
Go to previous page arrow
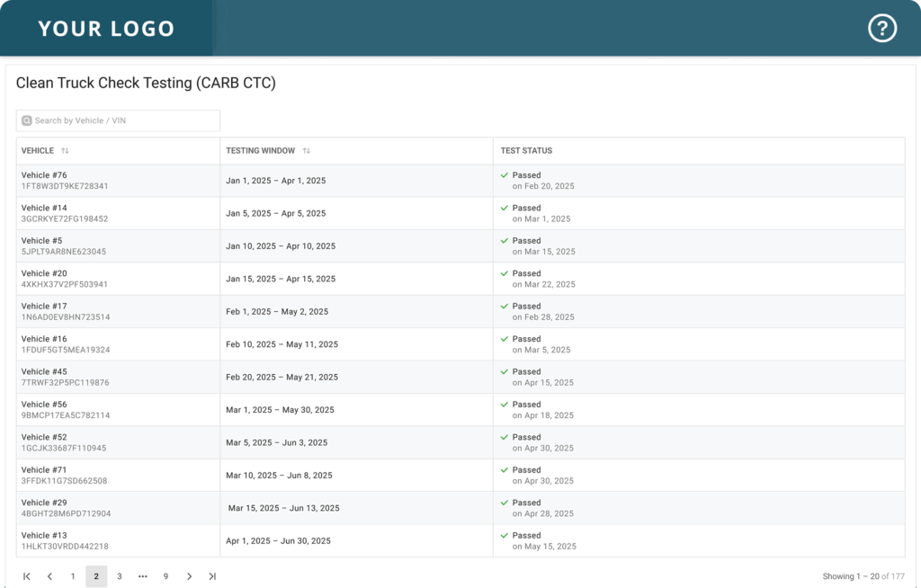pos(50,576)
